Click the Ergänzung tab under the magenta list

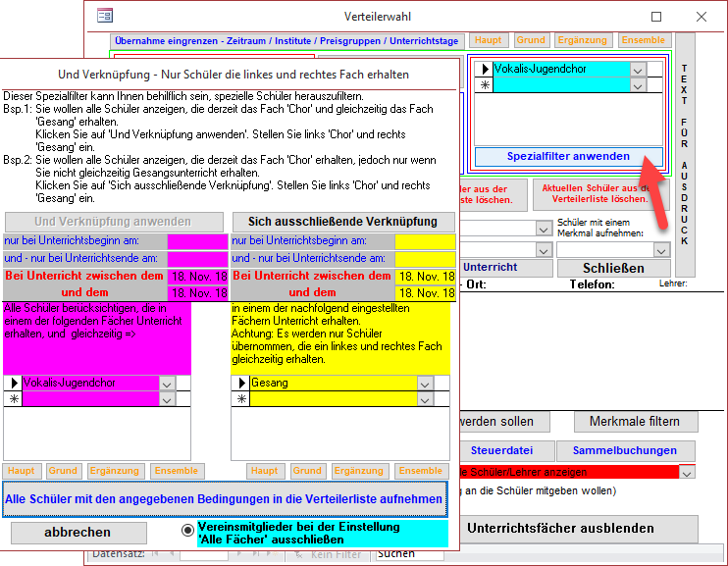tap(115, 471)
